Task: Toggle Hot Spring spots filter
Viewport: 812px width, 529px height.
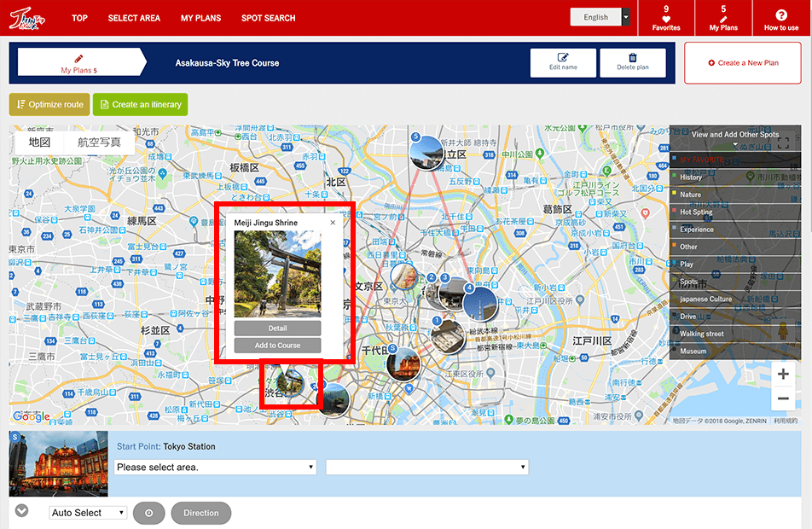Action: [x=735, y=212]
